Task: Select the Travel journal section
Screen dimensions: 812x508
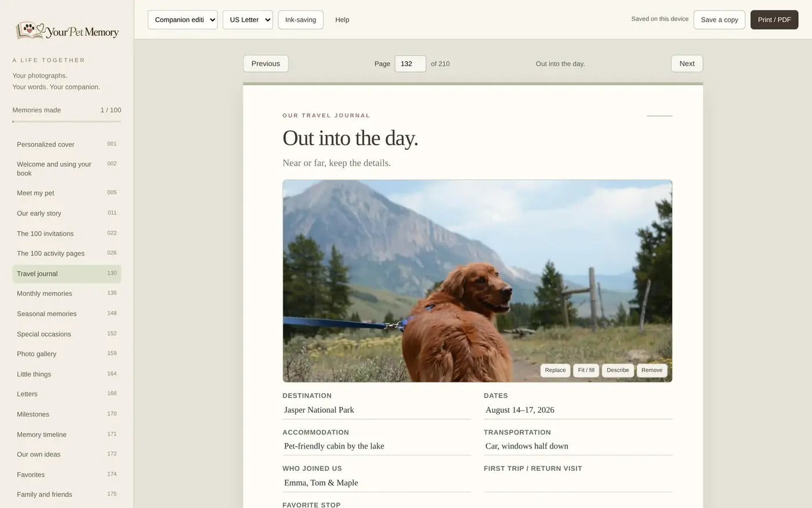Action: (67, 273)
